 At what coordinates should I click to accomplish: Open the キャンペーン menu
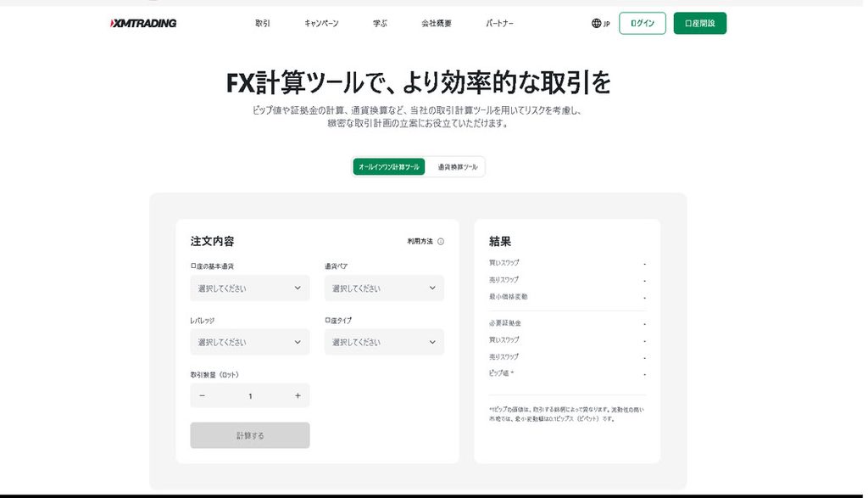pyautogui.click(x=321, y=23)
